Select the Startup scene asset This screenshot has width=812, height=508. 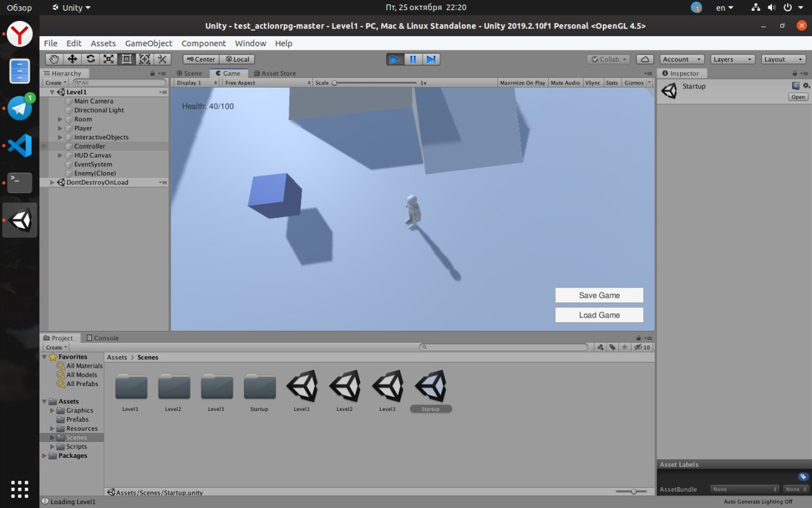tap(431, 385)
